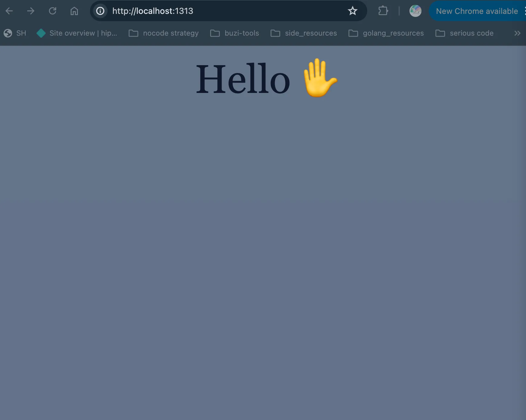This screenshot has width=526, height=420.
Task: Open the Site overview bookmark
Action: coord(77,33)
